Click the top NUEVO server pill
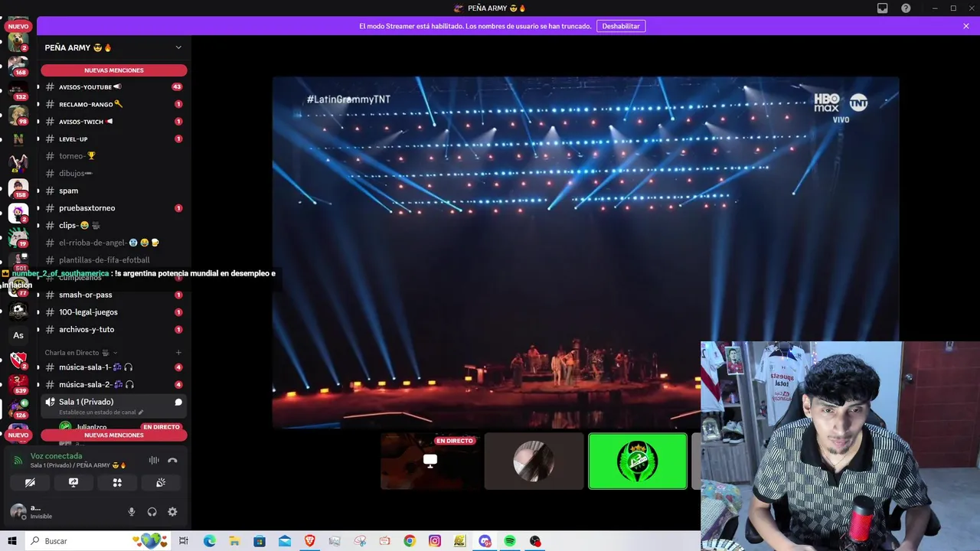Screen dimensions: 980x551 (x=18, y=26)
